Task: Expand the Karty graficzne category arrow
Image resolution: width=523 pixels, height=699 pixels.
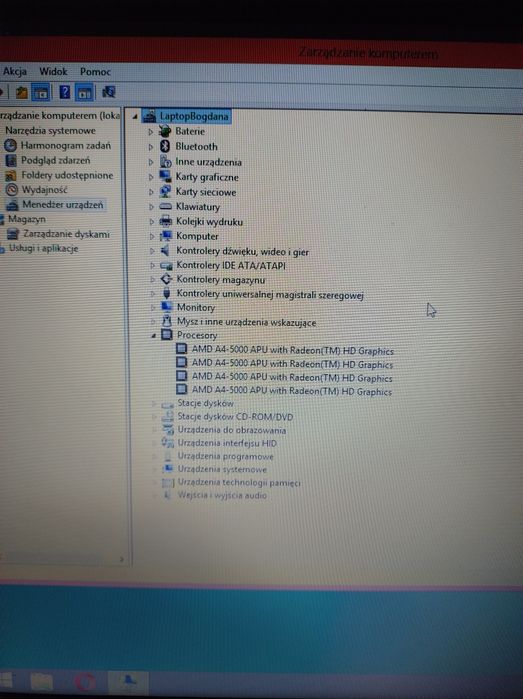Action: point(151,177)
